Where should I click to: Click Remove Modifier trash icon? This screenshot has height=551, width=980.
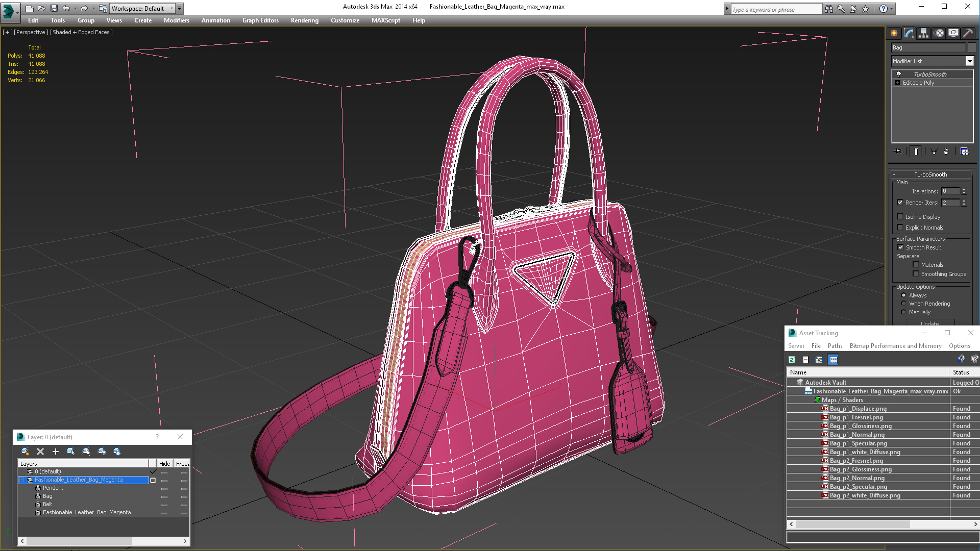point(946,152)
